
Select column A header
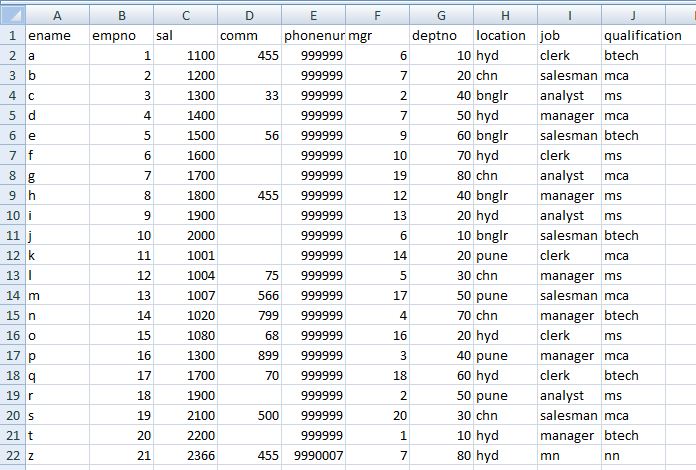[x=56, y=15]
